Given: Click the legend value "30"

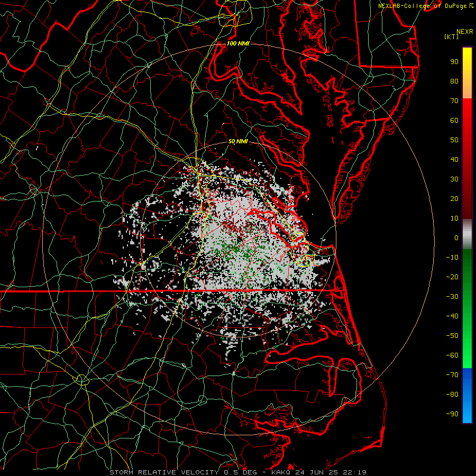Looking at the screenshot, I should [x=454, y=179].
